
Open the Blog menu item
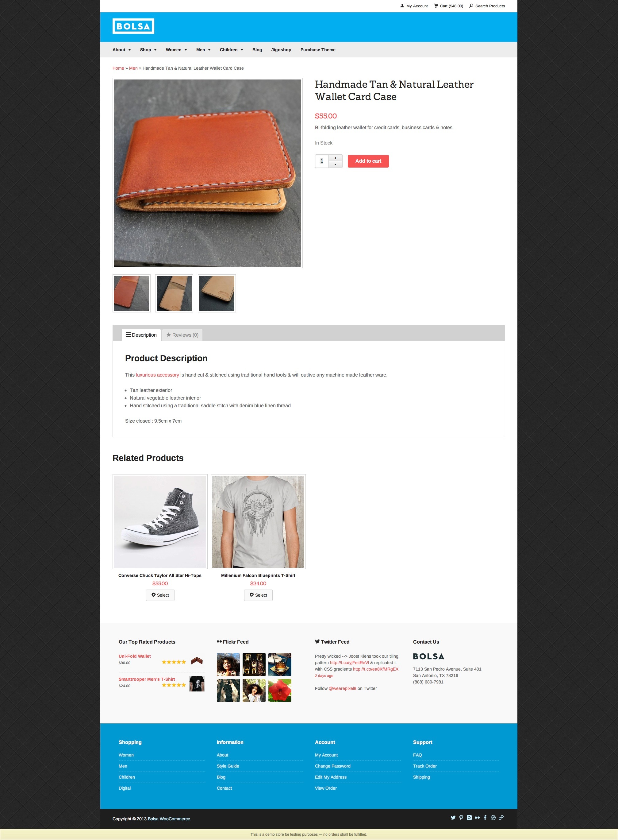point(257,50)
